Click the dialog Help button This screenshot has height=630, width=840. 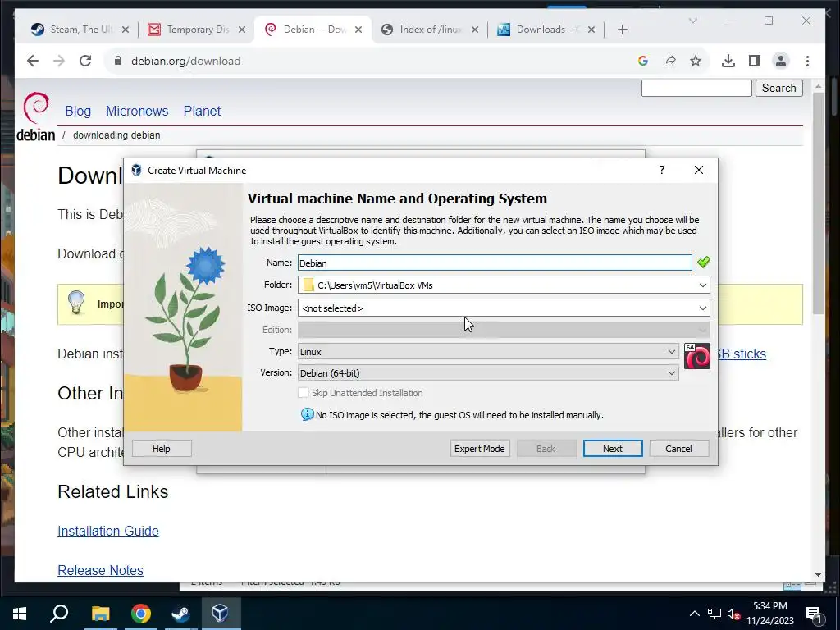tap(162, 449)
